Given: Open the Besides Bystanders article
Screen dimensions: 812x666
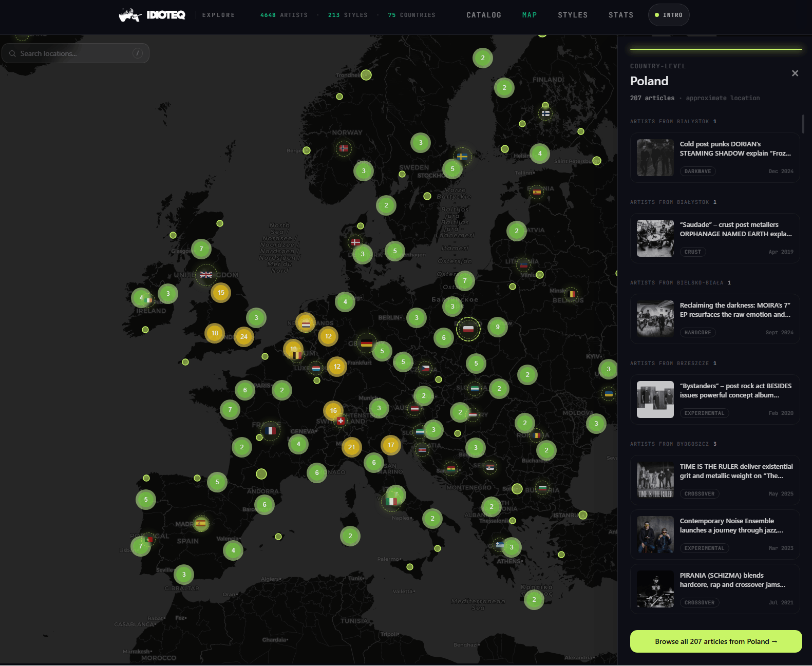Looking at the screenshot, I should coord(715,399).
